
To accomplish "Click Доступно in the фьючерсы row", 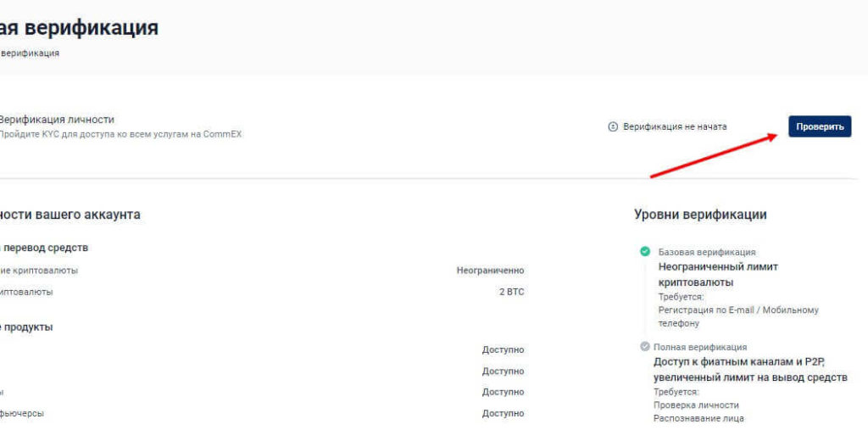I will 503,413.
